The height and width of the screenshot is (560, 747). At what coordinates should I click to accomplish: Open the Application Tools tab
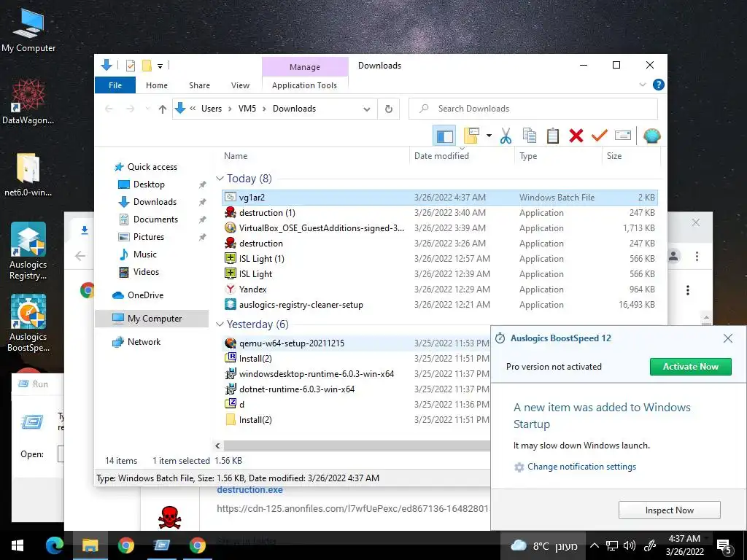coord(304,85)
